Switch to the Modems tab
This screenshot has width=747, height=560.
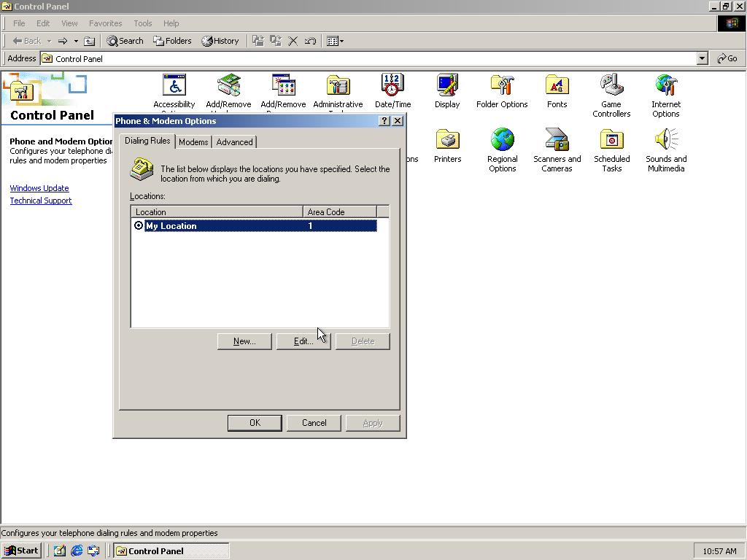(x=193, y=142)
